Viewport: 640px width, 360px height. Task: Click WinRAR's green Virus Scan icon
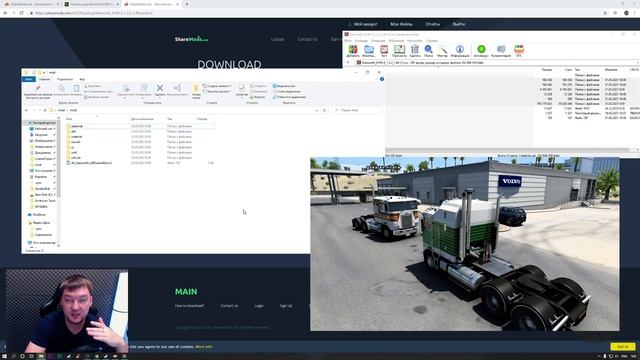tap(482, 50)
